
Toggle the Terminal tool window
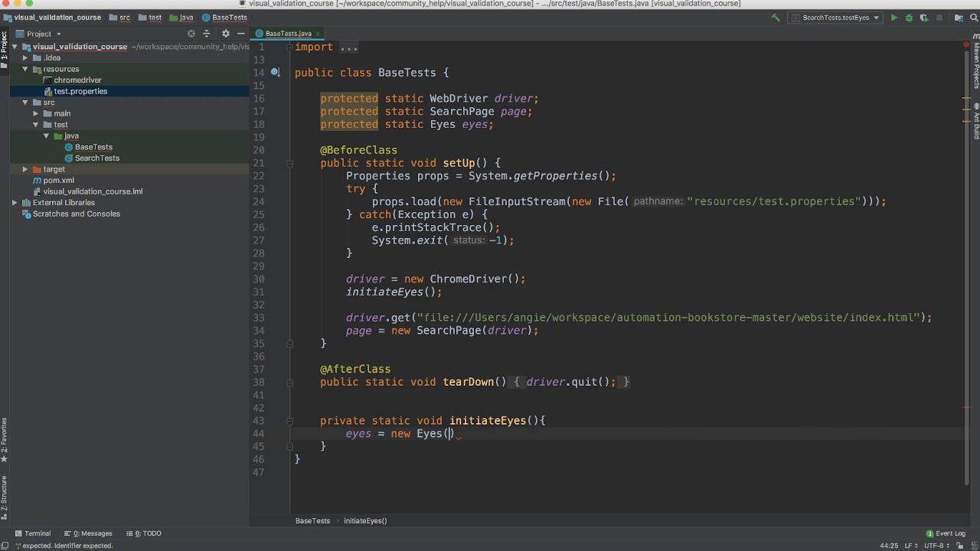(32, 533)
